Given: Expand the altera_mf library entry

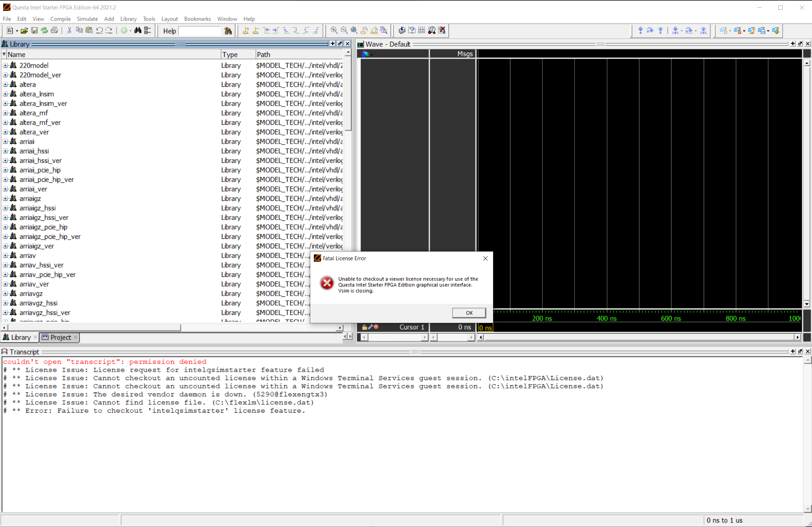Looking at the screenshot, I should click(5, 113).
